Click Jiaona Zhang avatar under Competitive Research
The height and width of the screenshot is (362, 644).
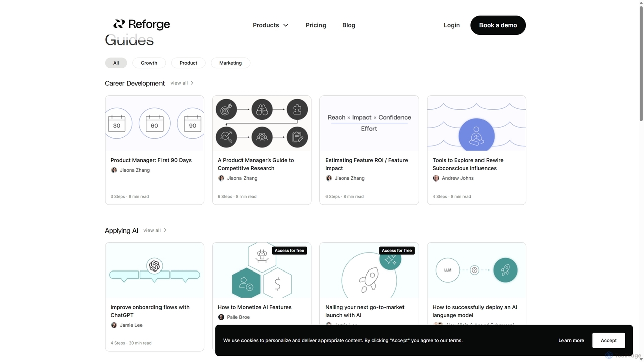221,178
